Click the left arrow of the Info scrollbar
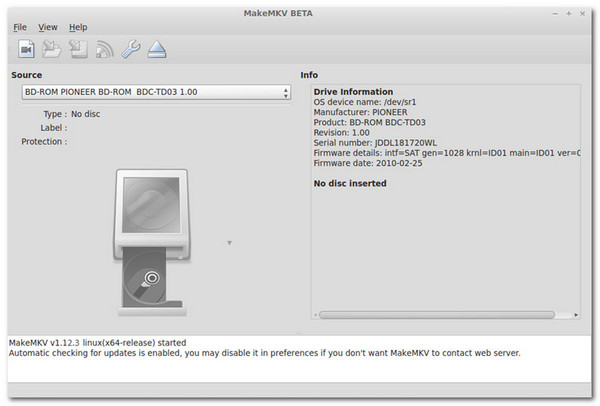Viewport: 600px width, 406px height. (315, 315)
